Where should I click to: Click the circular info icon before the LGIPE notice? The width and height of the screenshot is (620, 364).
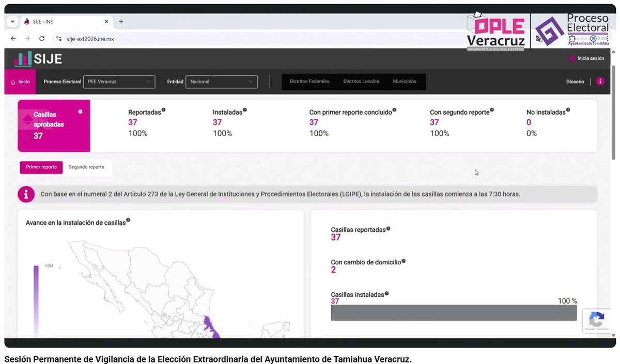[26, 194]
